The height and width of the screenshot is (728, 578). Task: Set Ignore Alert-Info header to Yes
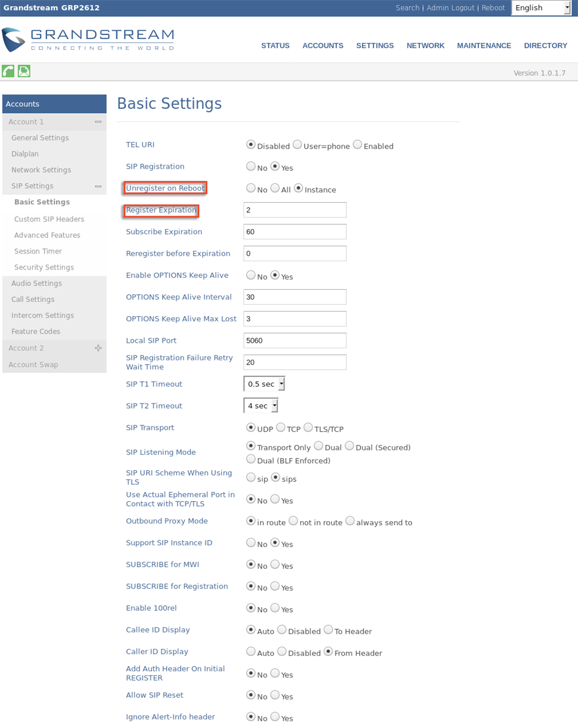click(275, 717)
